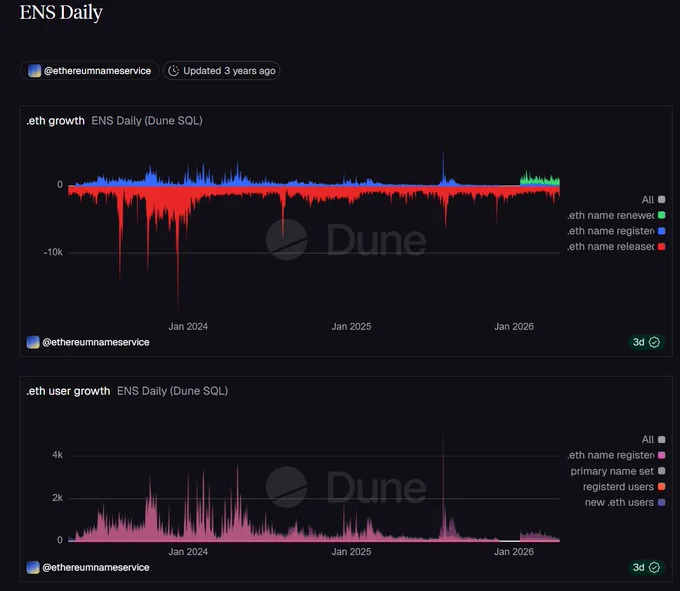Click the avatar icon in the header author chip

34,71
